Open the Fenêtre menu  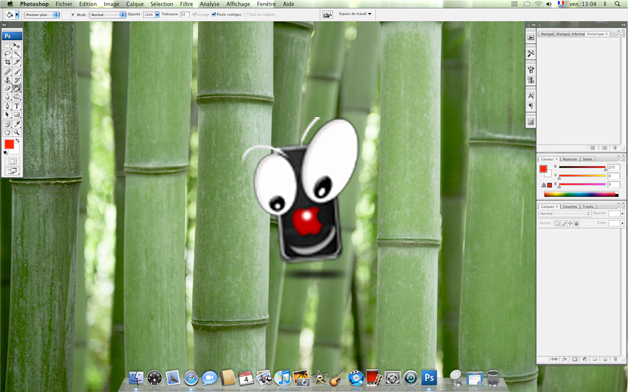click(266, 4)
